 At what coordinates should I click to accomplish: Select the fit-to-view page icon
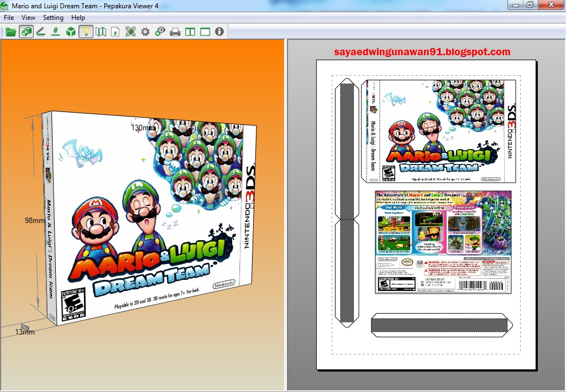(130, 32)
